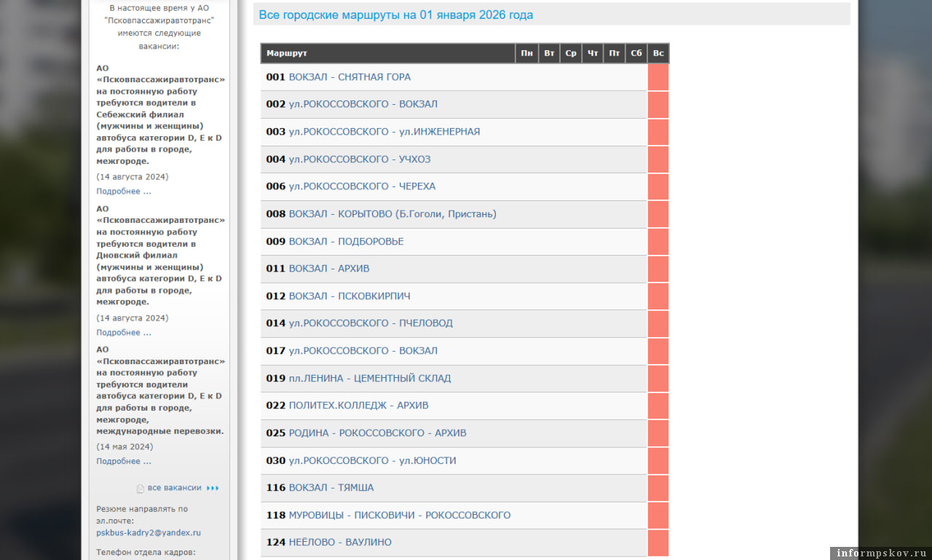Open route 124 НЕЁЛОВО - ВАУЛИНО
Image resolution: width=932 pixels, height=560 pixels.
tap(340, 543)
